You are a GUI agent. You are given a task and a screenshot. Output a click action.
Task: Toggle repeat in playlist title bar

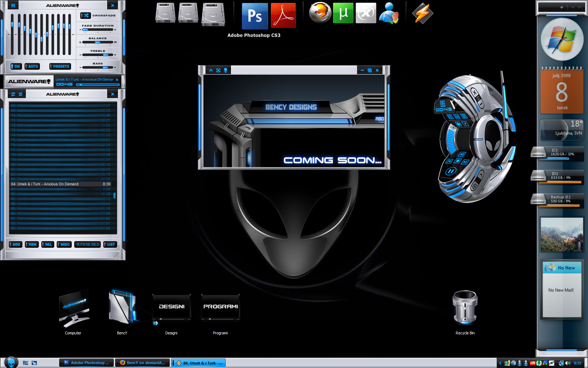point(21,94)
